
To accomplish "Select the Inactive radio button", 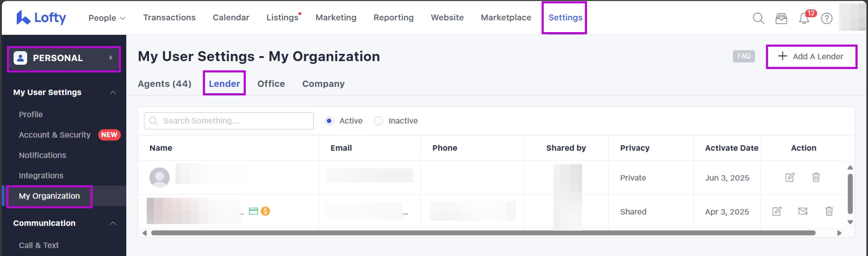I will [378, 121].
